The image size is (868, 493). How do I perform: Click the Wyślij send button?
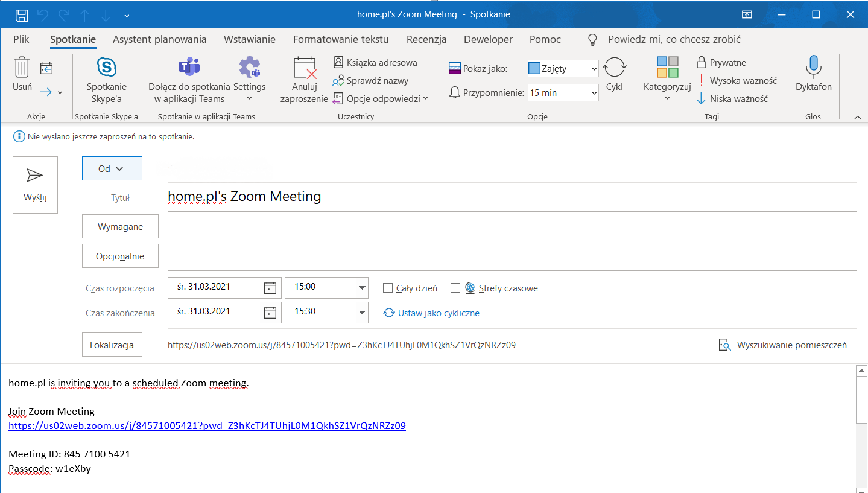pos(35,185)
